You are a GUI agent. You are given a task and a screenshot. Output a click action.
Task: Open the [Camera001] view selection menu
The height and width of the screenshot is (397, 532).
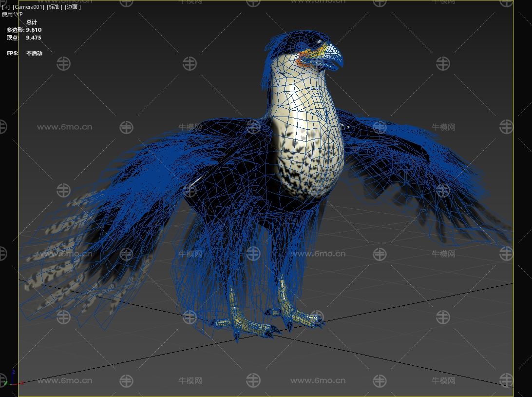(28, 7)
